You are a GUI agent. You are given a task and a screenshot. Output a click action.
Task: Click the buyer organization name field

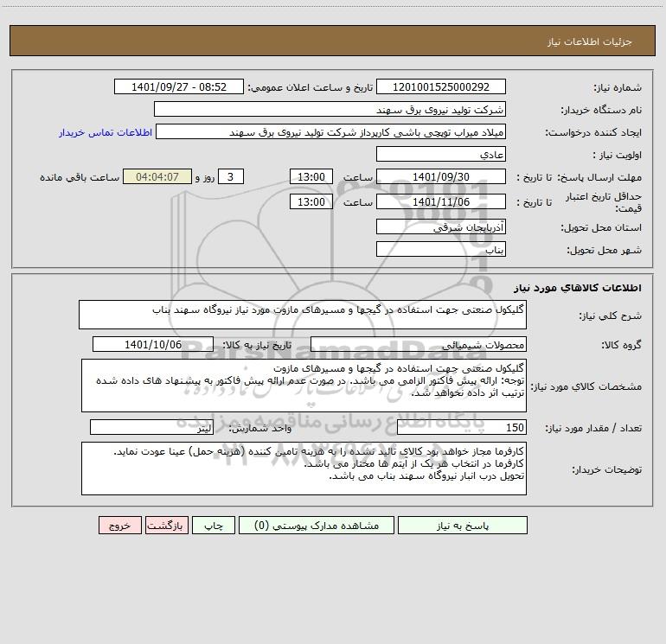click(x=330, y=109)
